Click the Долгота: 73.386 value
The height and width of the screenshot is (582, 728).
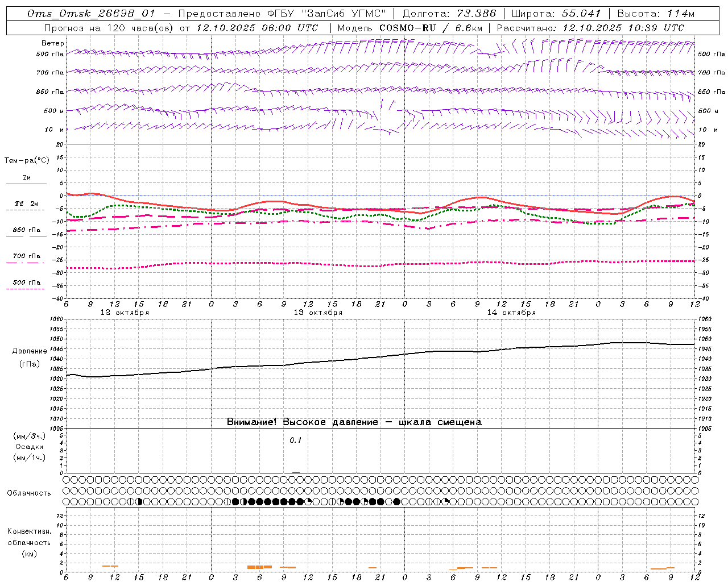(449, 14)
